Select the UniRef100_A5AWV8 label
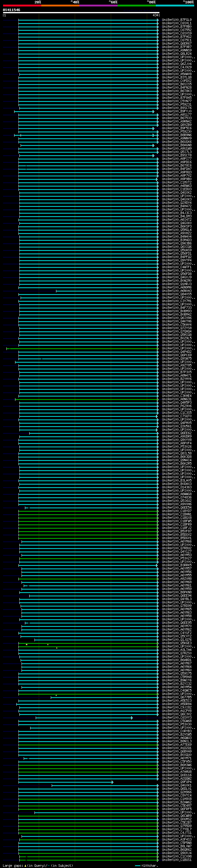 click(x=176, y=74)
